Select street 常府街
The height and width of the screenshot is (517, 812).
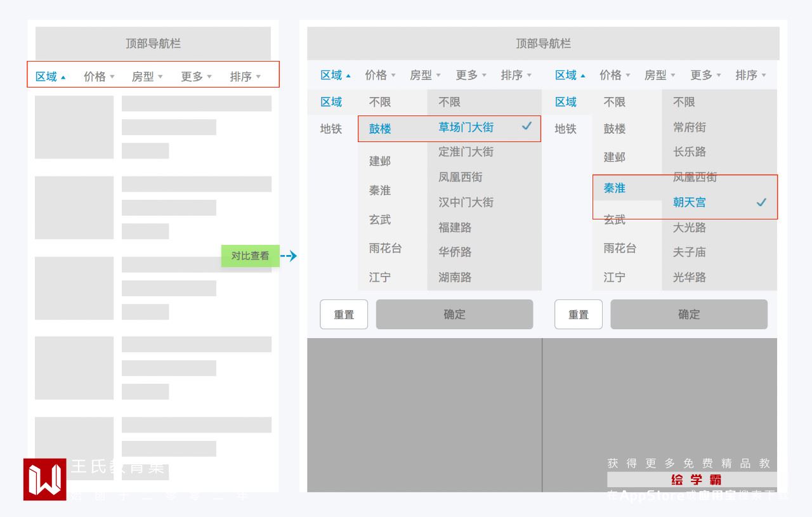pos(690,127)
